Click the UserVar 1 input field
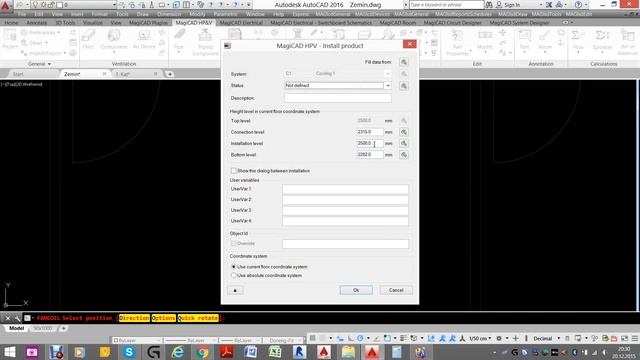Image resolution: width=640 pixels, height=360 pixels. (x=345, y=189)
